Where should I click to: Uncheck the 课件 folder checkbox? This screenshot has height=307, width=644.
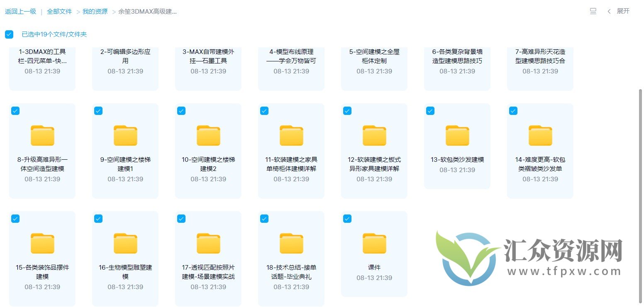pos(347,219)
